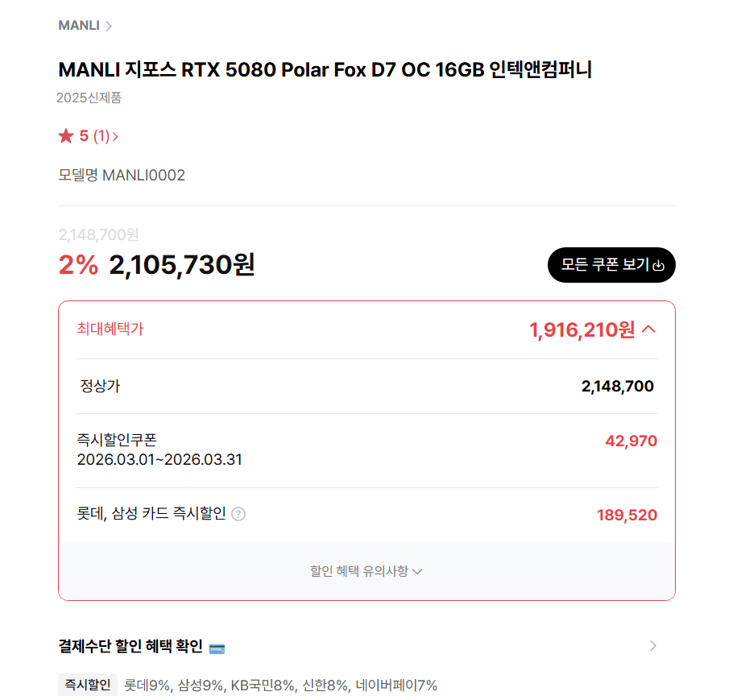Click the 모델명 MANLI0002 text
737x700 pixels.
(122, 175)
